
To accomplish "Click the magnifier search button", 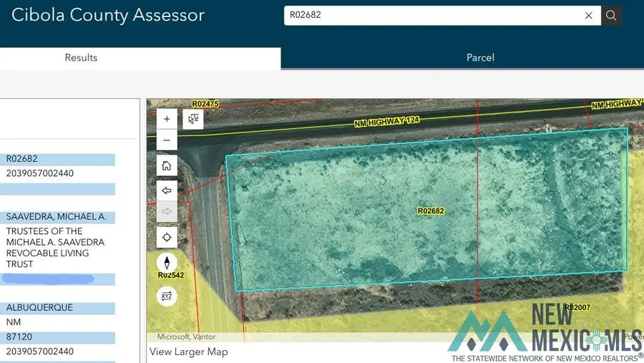I will (611, 15).
